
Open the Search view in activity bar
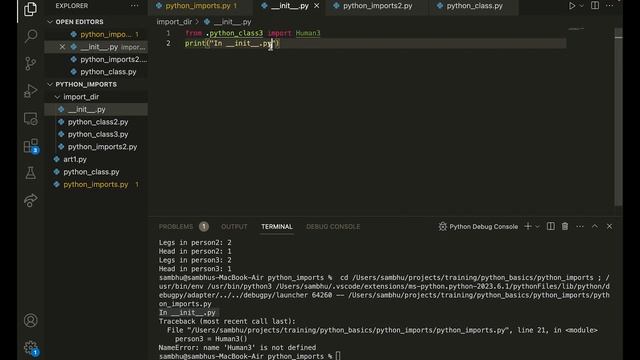(x=31, y=36)
